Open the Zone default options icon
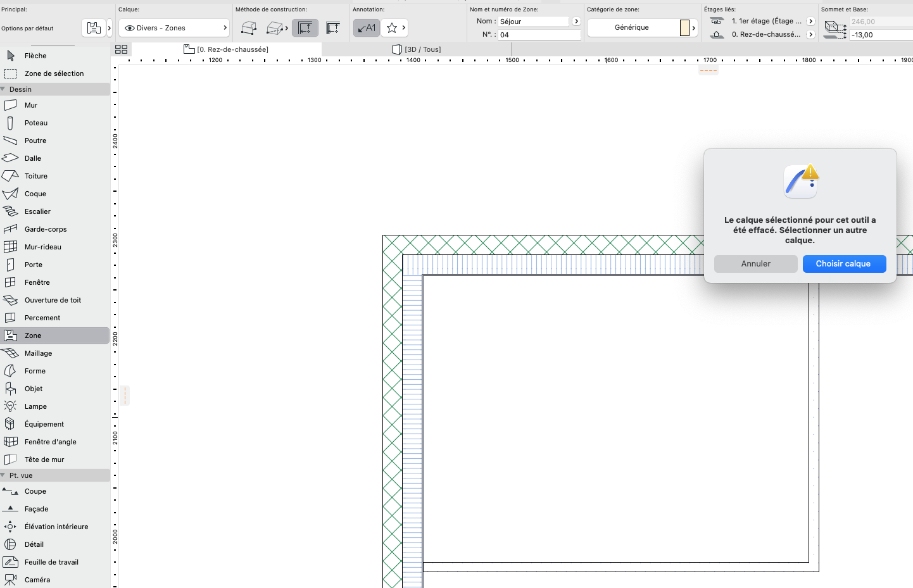The width and height of the screenshot is (913, 588). tap(94, 28)
